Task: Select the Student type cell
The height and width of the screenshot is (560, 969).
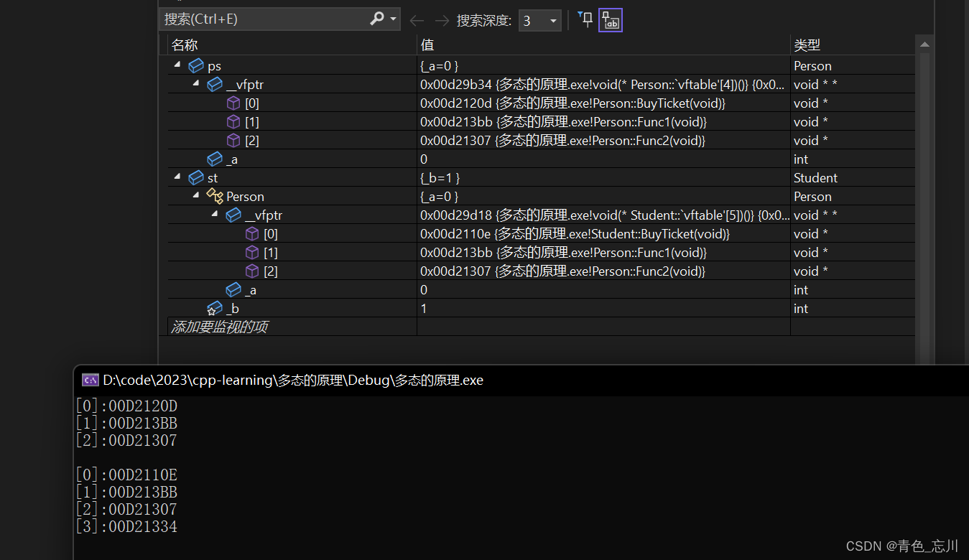Action: click(x=853, y=178)
